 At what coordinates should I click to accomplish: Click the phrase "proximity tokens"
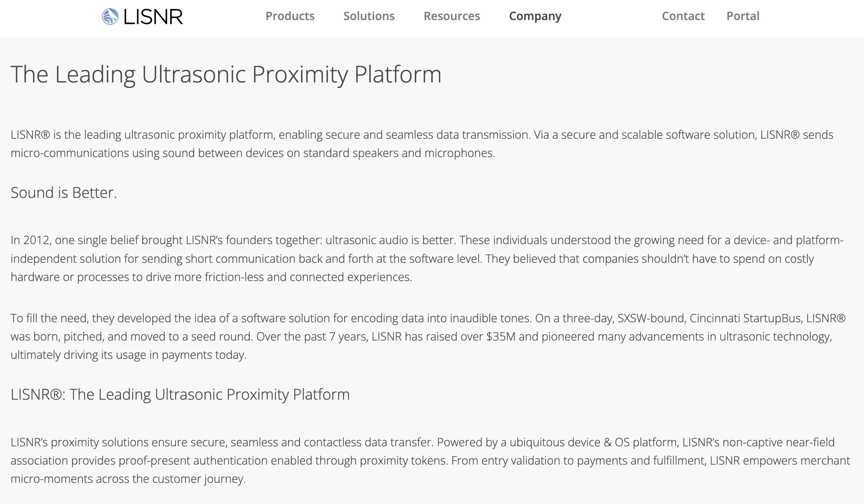tap(404, 461)
